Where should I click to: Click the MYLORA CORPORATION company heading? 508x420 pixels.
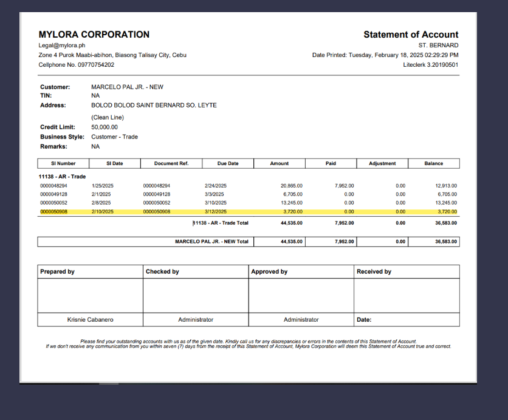pyautogui.click(x=94, y=35)
